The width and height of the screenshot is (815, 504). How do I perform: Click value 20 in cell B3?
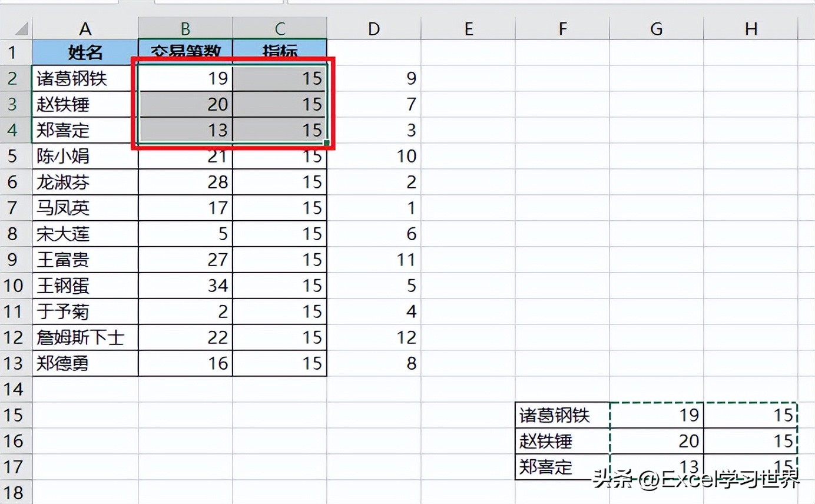click(x=185, y=104)
